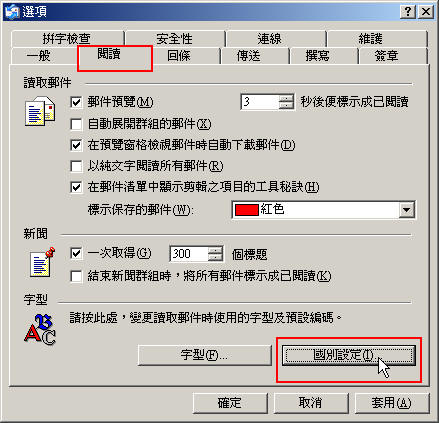Increase the seconds spinner up arrow

[286, 98]
